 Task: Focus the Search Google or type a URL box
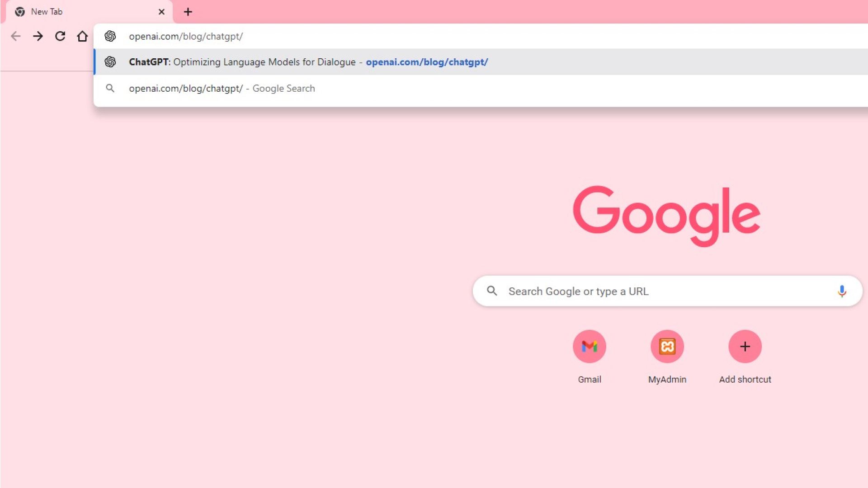(x=667, y=291)
